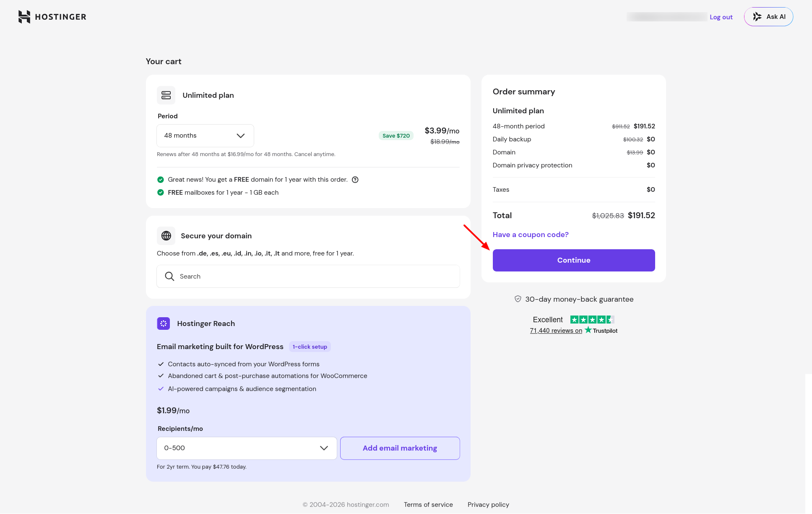Click the Trustpilot five-star rating graphic
The width and height of the screenshot is (812, 514).
(x=592, y=320)
